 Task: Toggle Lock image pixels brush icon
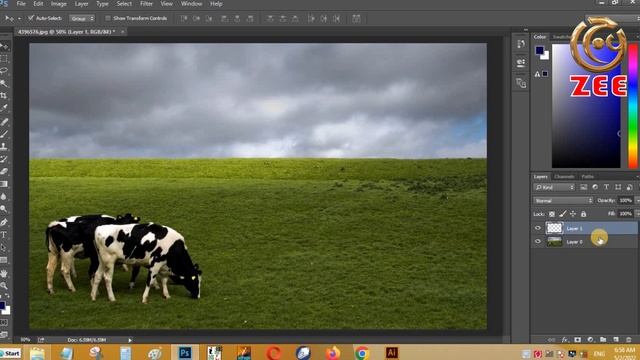(x=562, y=214)
